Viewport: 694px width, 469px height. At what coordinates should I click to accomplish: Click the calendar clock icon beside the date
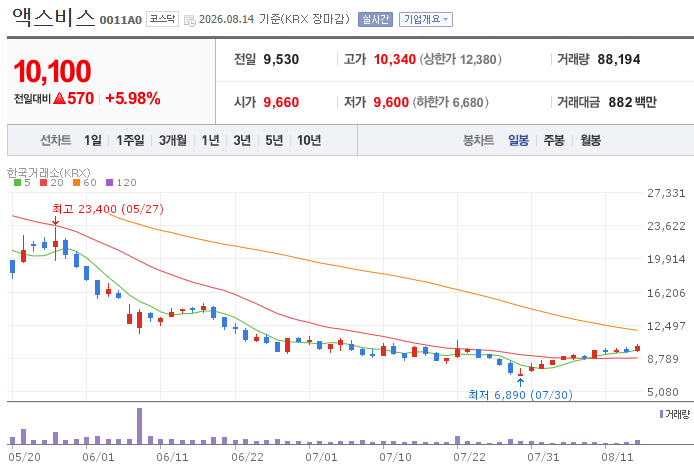189,20
